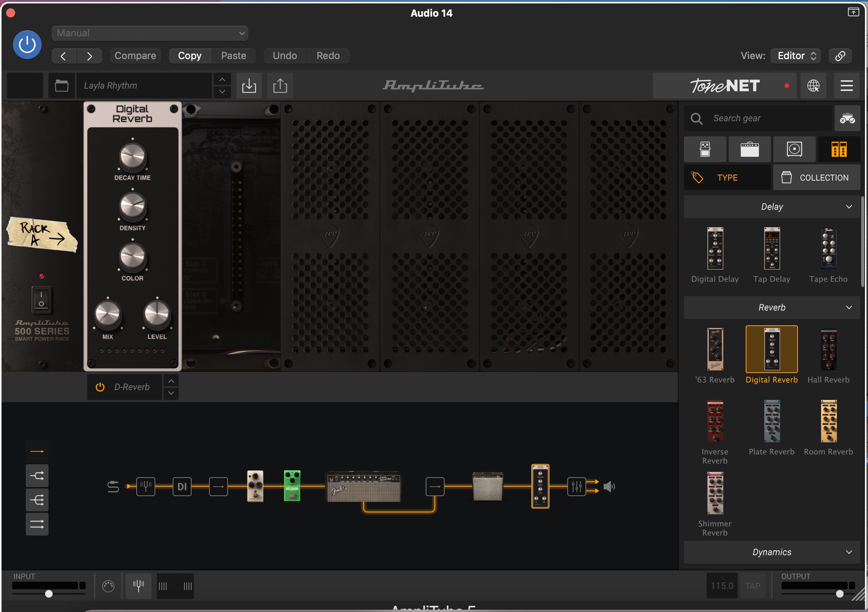Toggle the bottom bar tuner button
Viewport: 868px width, 612px height.
139,586
